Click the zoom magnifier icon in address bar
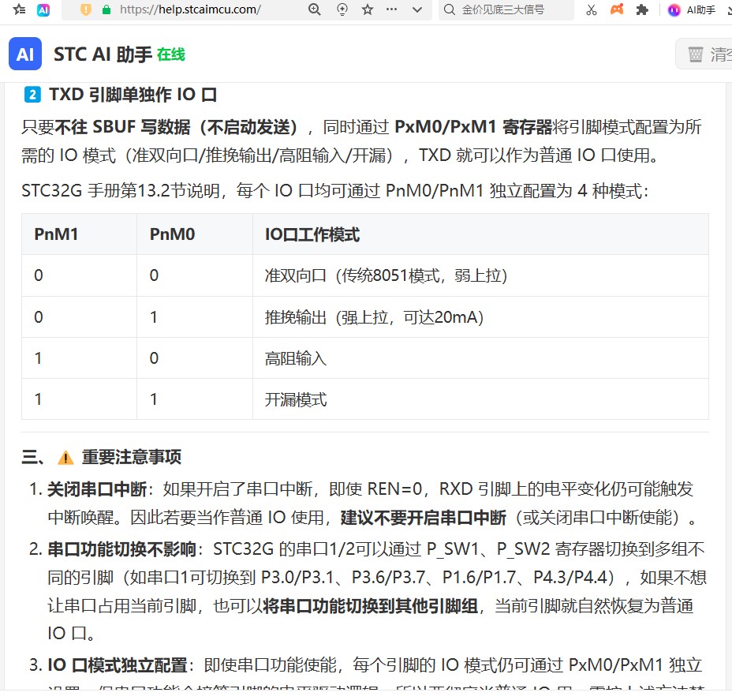 315,9
